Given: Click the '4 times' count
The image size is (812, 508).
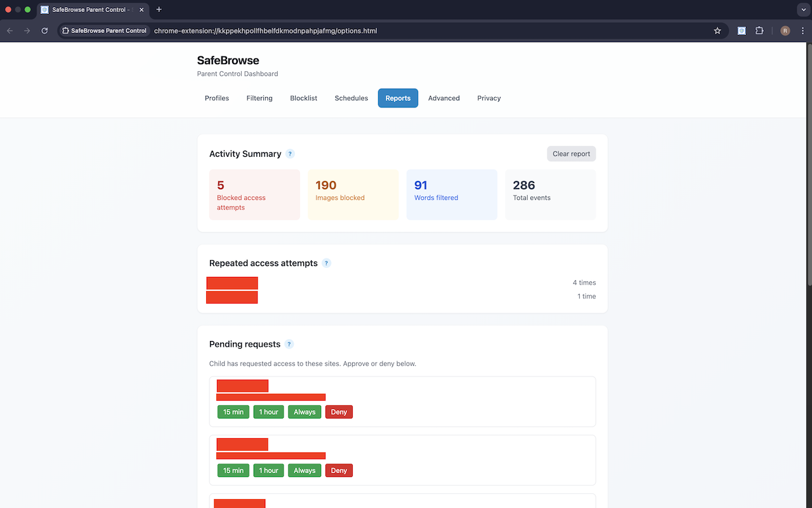Looking at the screenshot, I should [584, 283].
